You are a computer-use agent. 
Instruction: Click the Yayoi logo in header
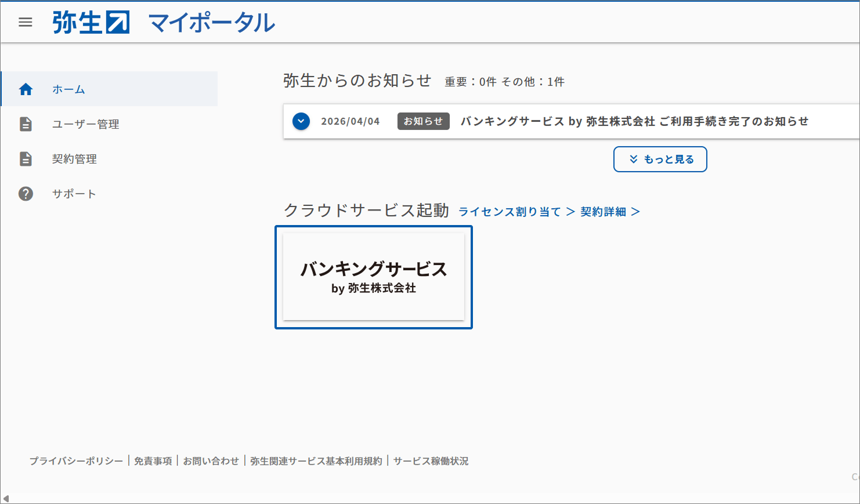click(91, 23)
